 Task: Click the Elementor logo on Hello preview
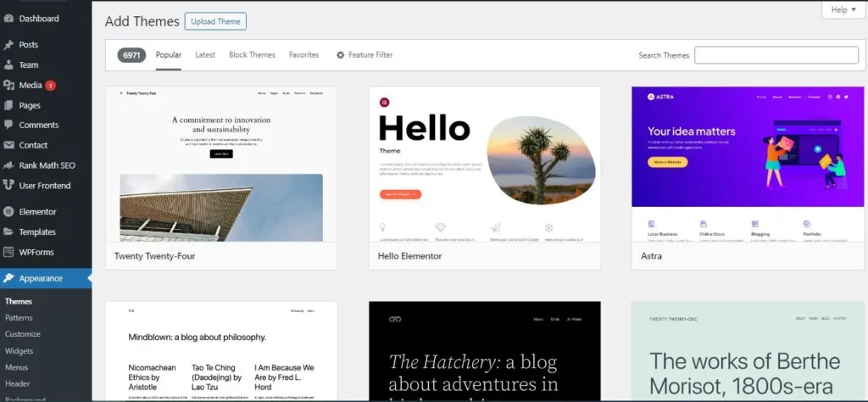click(x=384, y=102)
